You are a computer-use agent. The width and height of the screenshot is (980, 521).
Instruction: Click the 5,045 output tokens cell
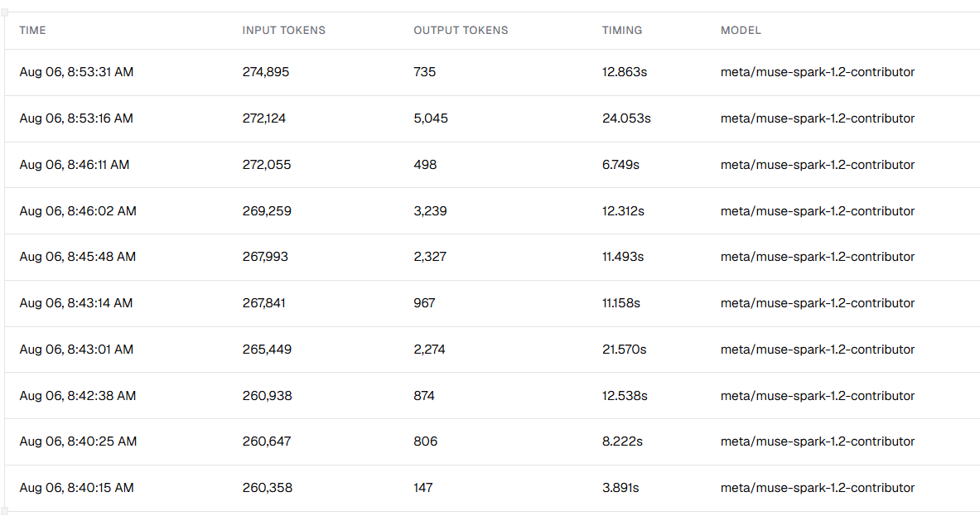[431, 118]
